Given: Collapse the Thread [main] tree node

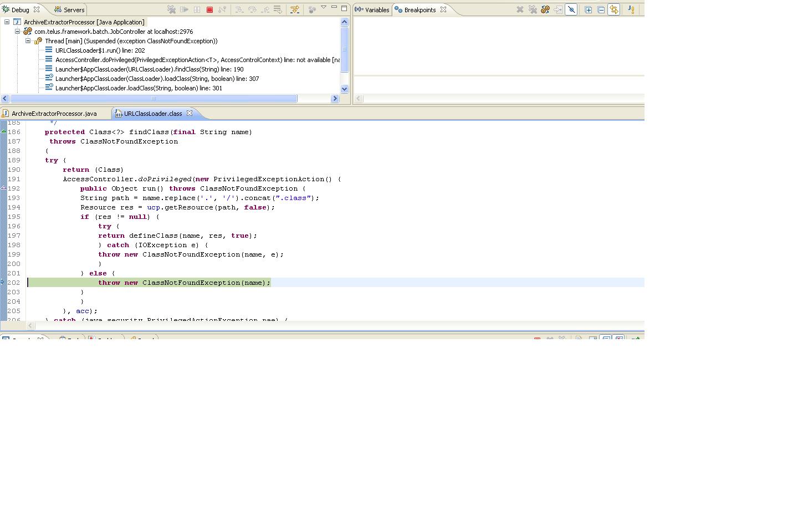Looking at the screenshot, I should (x=28, y=41).
